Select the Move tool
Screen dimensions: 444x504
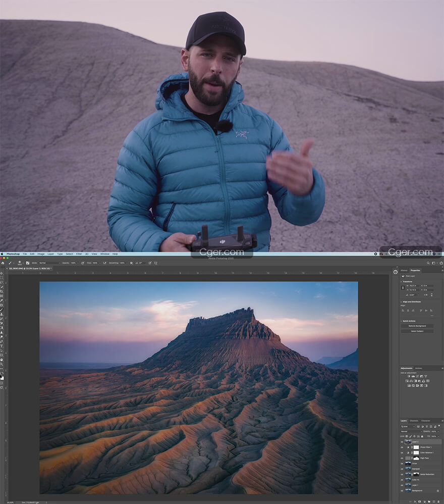click(x=2, y=273)
